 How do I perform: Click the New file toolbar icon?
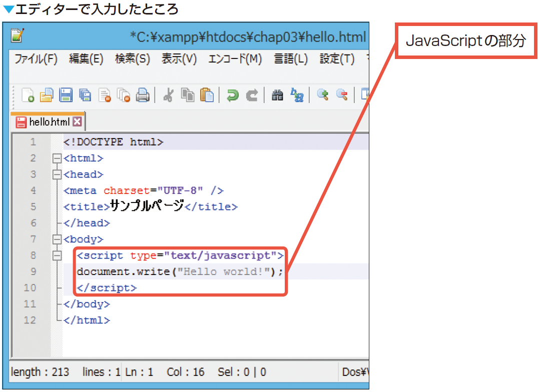(28, 95)
